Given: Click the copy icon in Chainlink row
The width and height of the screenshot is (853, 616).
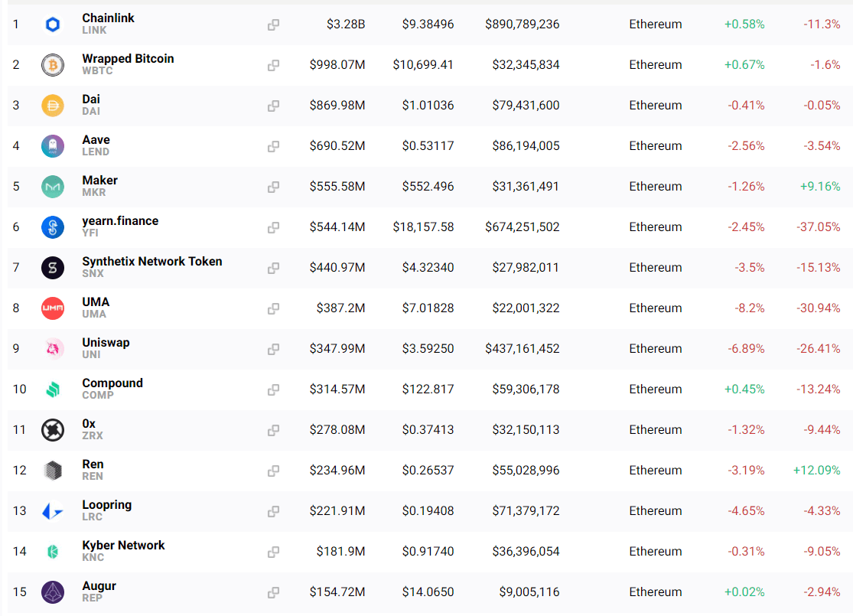Looking at the screenshot, I should tap(273, 25).
